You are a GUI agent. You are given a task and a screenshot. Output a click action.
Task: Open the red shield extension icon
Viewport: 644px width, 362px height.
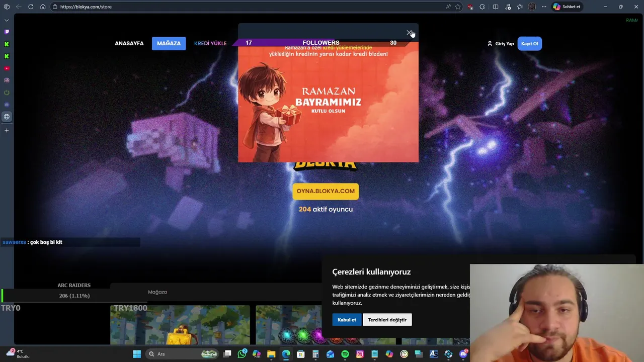470,7
